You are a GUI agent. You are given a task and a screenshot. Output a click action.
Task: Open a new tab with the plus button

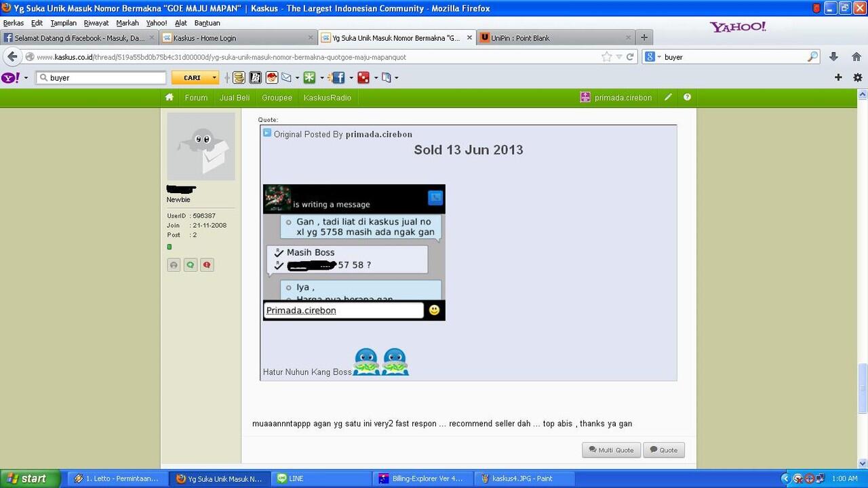point(644,38)
